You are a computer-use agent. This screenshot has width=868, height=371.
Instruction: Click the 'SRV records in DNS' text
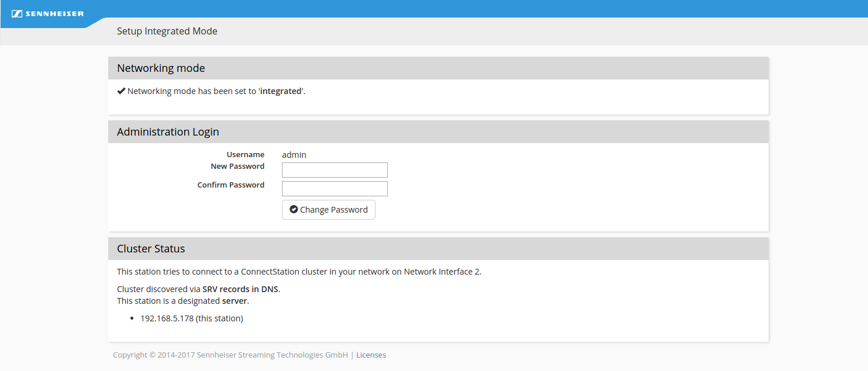pyautogui.click(x=240, y=289)
